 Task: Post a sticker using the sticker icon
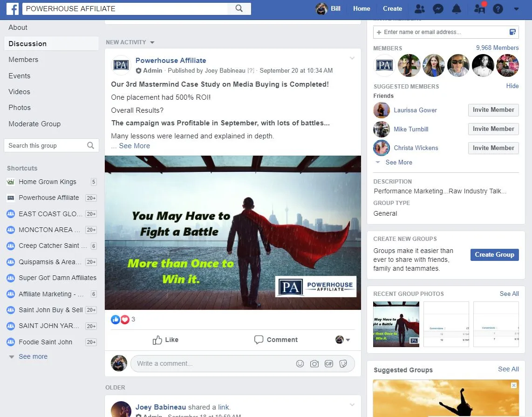pos(343,364)
